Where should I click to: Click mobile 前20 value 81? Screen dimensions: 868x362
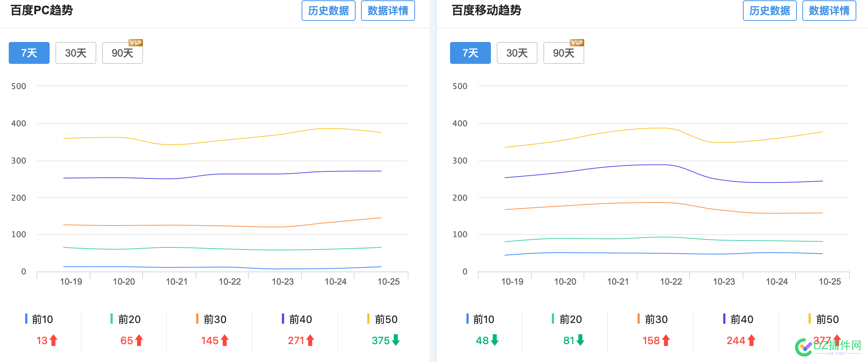pos(569,341)
